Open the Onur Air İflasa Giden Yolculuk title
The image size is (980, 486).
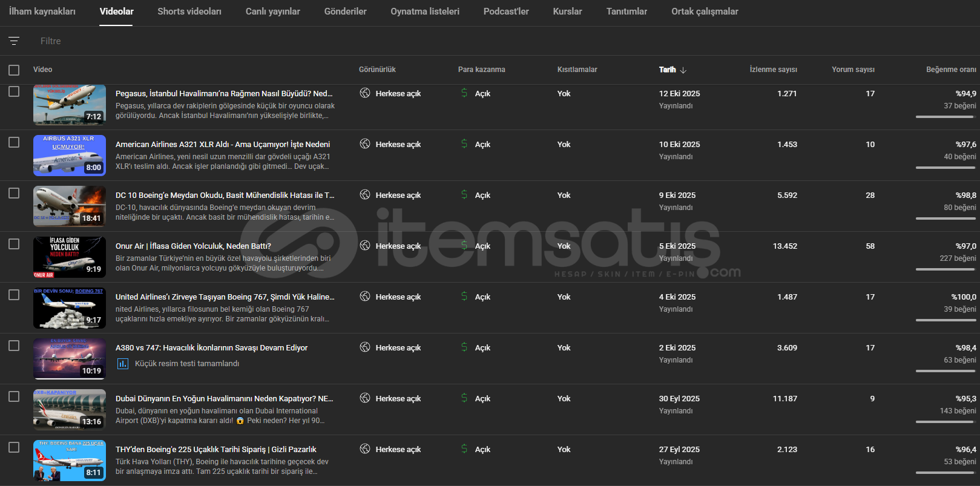tap(193, 246)
